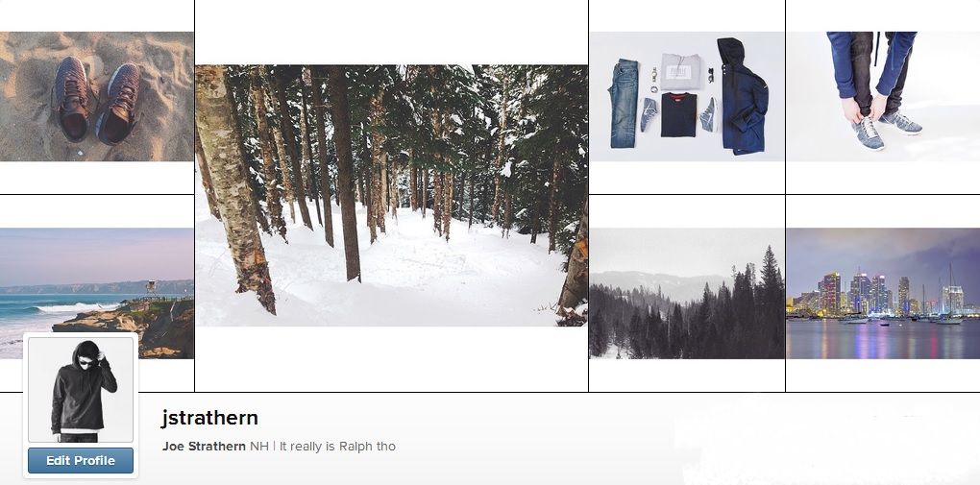
Task: Click the jstrathern username heading
Action: pos(209,418)
